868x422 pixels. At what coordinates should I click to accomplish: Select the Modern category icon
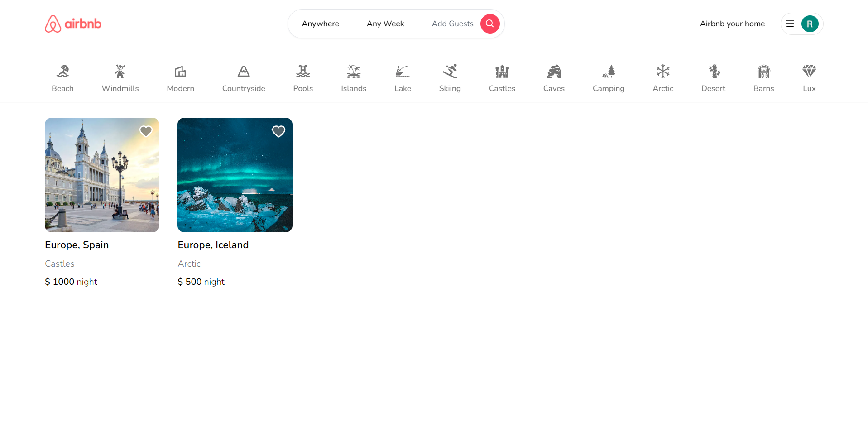click(x=180, y=71)
